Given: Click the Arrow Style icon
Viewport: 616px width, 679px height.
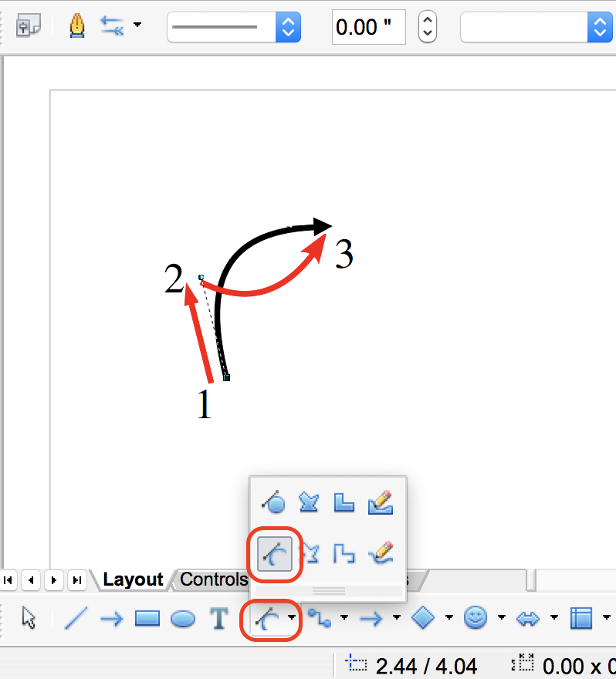Looking at the screenshot, I should 111,25.
